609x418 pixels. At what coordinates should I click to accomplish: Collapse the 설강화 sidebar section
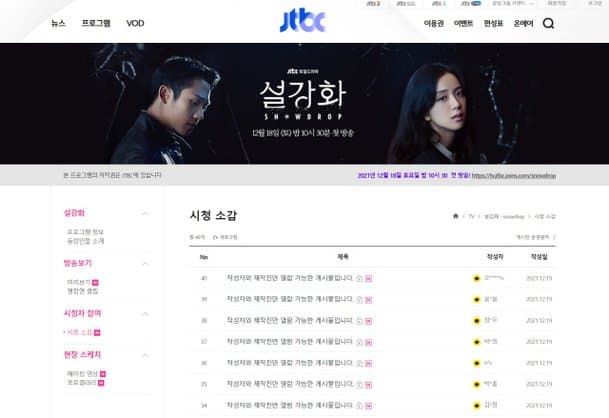click(x=145, y=213)
